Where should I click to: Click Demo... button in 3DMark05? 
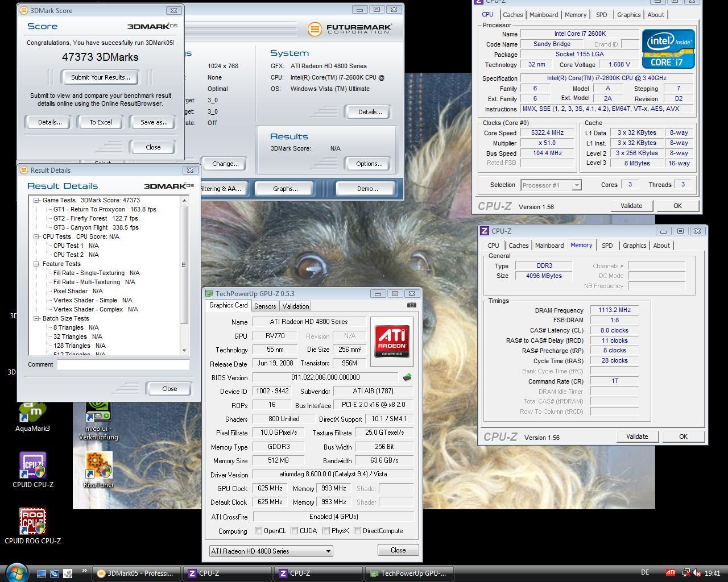(367, 189)
